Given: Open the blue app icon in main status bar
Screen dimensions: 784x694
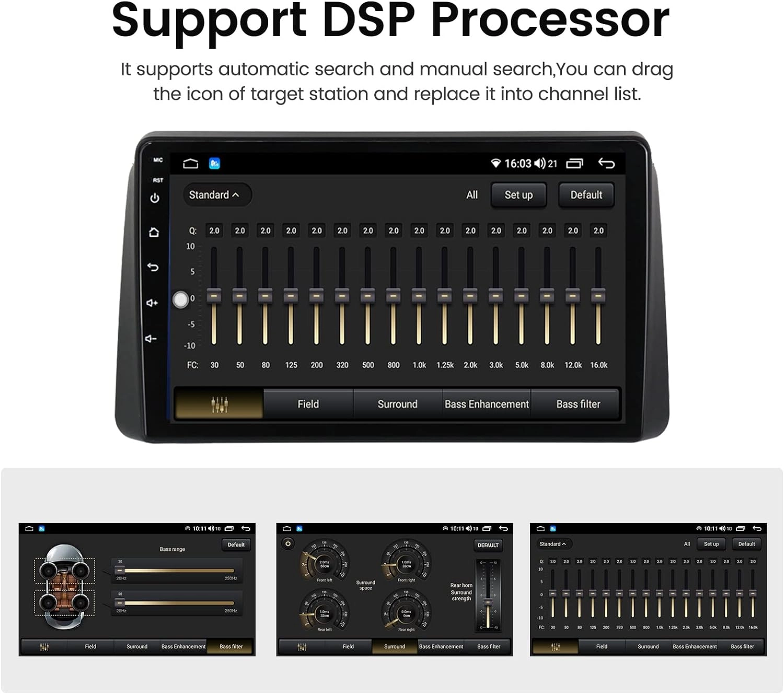Looking at the screenshot, I should [x=214, y=164].
